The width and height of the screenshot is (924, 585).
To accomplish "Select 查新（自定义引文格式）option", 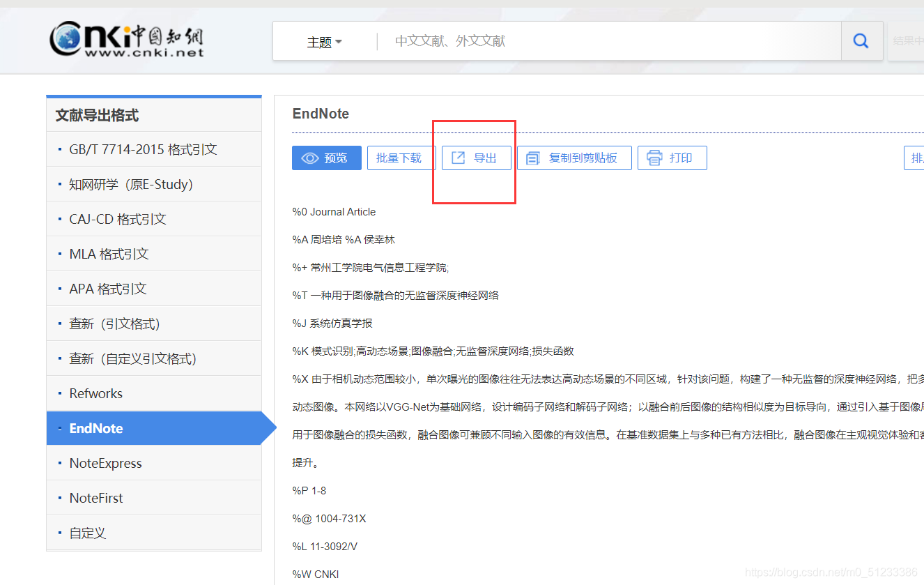I will [154, 358].
